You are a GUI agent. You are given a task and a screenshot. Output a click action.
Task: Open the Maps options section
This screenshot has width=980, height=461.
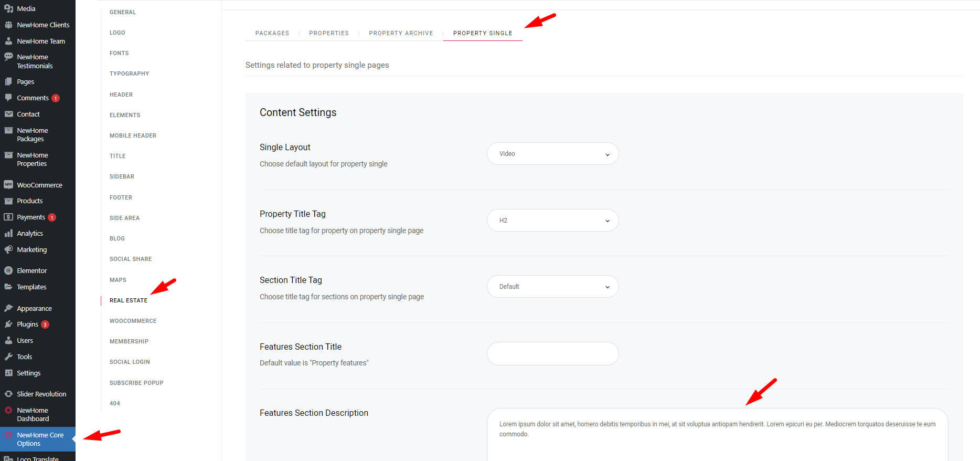tap(118, 280)
